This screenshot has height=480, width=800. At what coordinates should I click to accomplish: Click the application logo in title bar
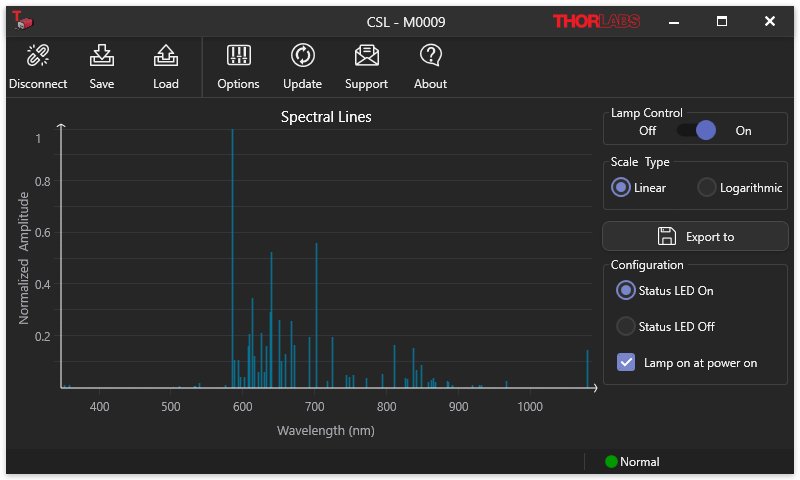coord(22,20)
